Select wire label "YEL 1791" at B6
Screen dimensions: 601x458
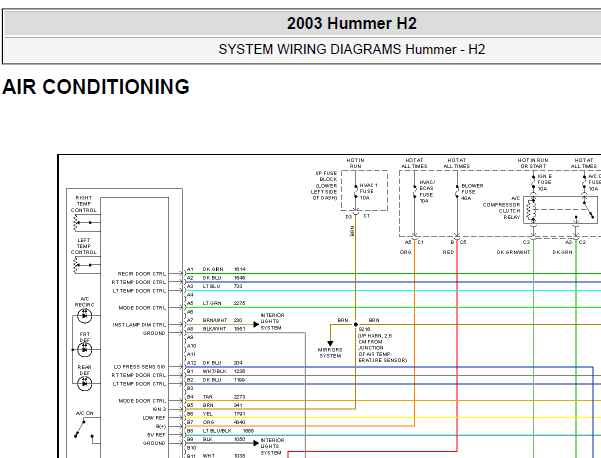pos(224,414)
